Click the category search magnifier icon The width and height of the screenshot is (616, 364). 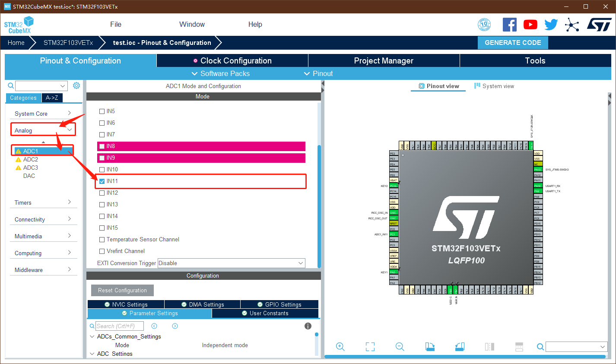[x=11, y=85]
